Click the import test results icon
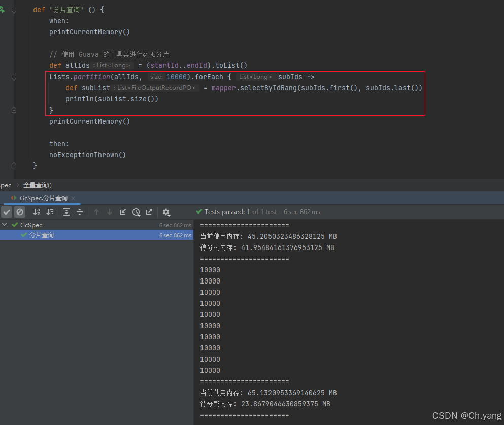504x425 pixels. 123,212
